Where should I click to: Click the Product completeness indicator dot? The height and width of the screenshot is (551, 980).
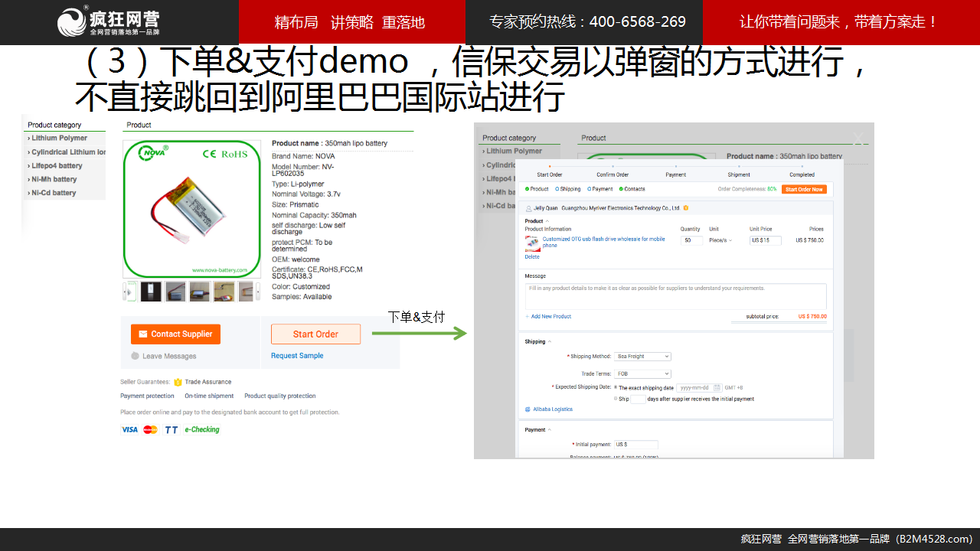coord(527,189)
